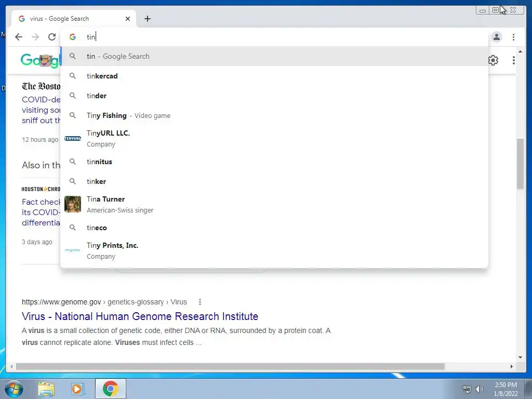Open Windows Explorer from the taskbar

[x=46, y=389]
